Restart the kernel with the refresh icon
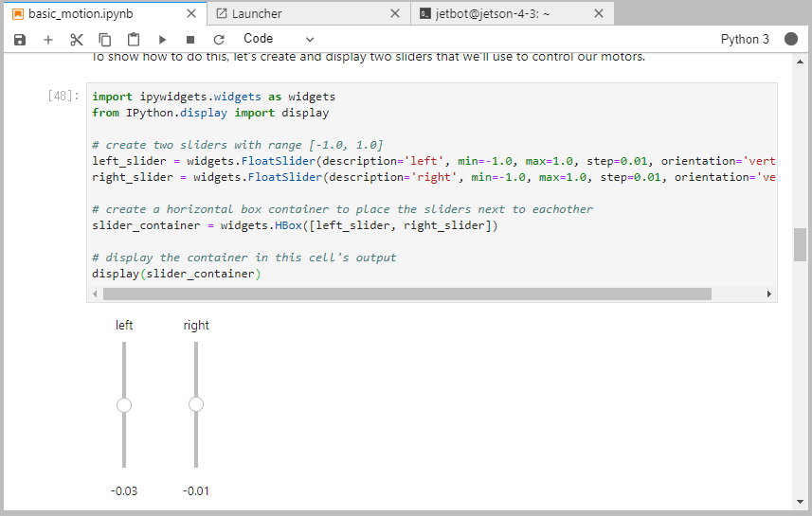812x516 pixels. pyautogui.click(x=219, y=40)
